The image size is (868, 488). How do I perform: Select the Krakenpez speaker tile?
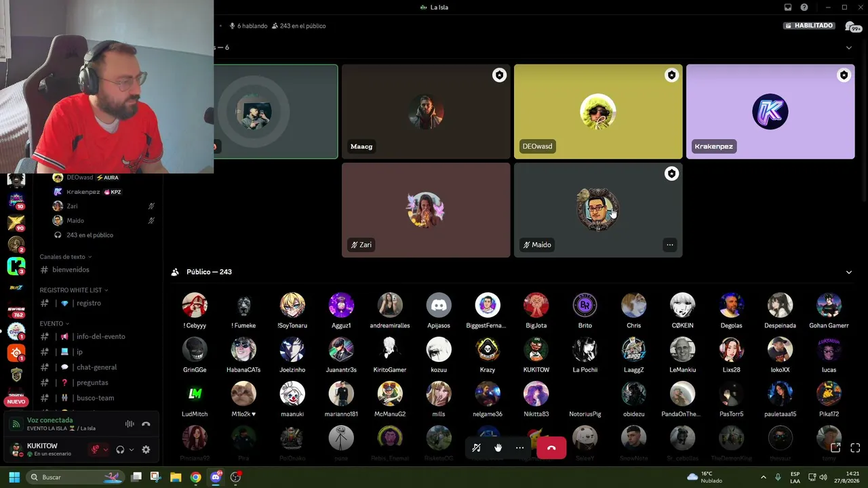770,112
